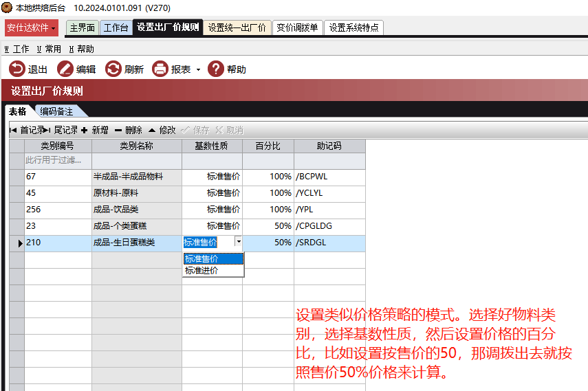The width and height of the screenshot is (588, 391).
Task: Click 修改 to modify the record
Action: [162, 130]
